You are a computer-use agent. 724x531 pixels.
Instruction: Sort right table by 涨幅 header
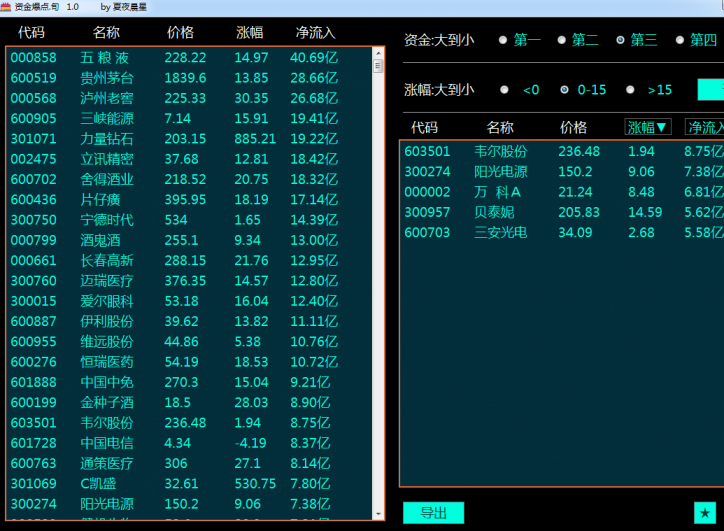click(x=647, y=127)
